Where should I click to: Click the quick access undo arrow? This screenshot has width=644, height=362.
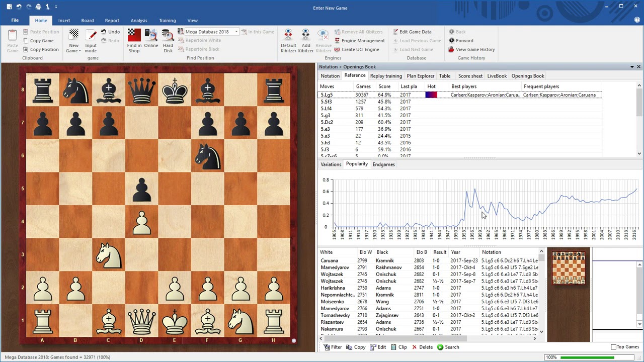pos(19,7)
